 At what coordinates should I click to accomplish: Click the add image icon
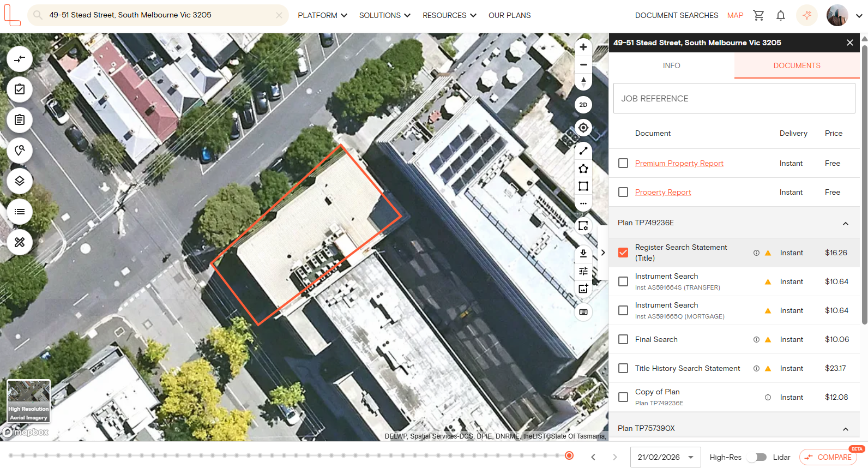(x=583, y=289)
